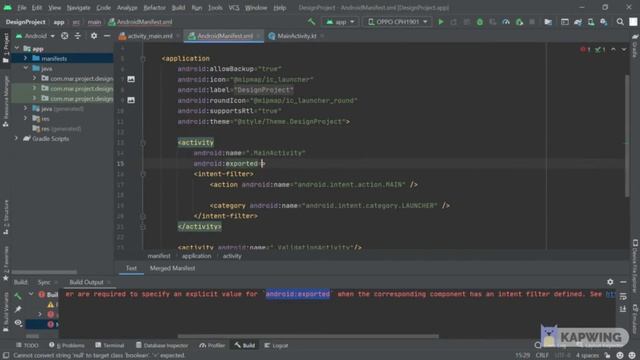The image size is (640, 360).
Task: Open the Android project view dropdown
Action: point(35,36)
